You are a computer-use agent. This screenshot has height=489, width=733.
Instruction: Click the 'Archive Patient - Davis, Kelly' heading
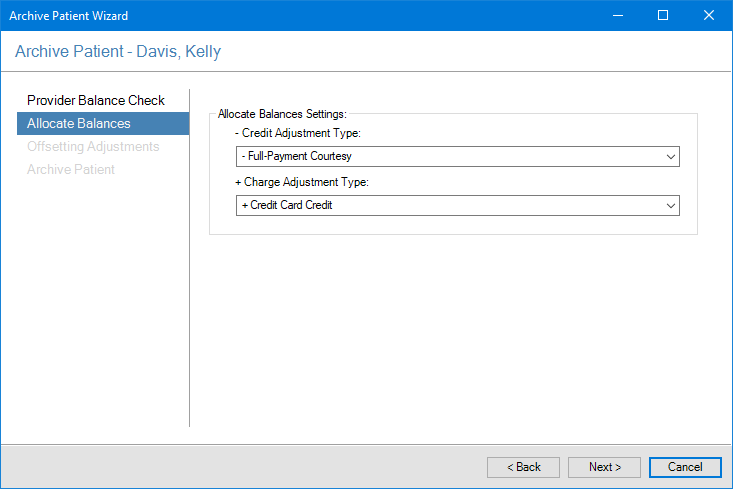[x=118, y=52]
